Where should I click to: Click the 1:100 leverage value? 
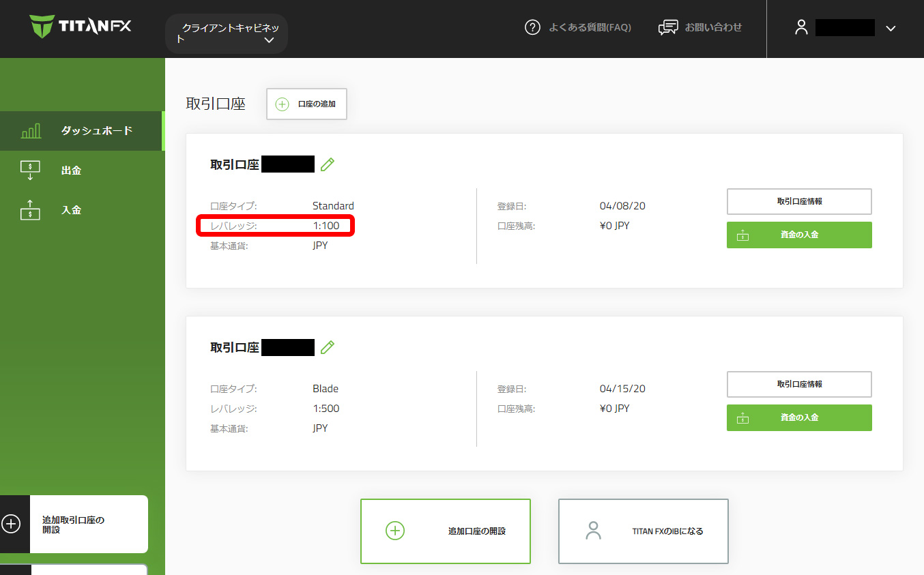tap(326, 226)
